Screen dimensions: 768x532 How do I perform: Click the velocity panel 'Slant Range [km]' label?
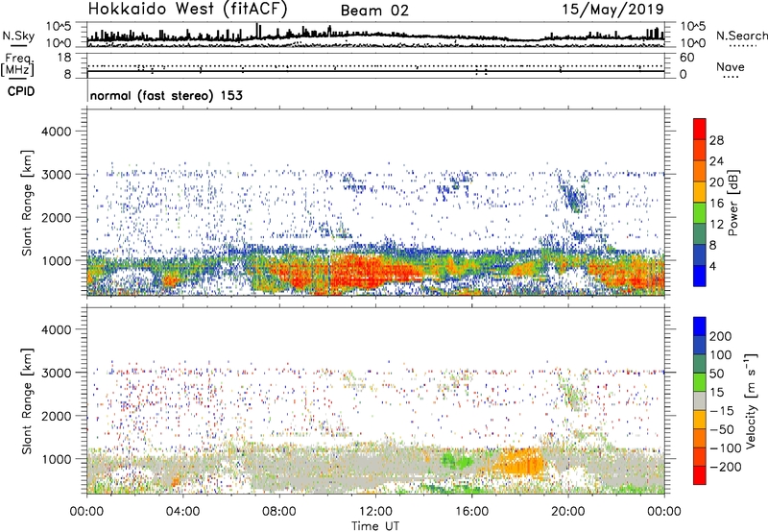[x=27, y=401]
